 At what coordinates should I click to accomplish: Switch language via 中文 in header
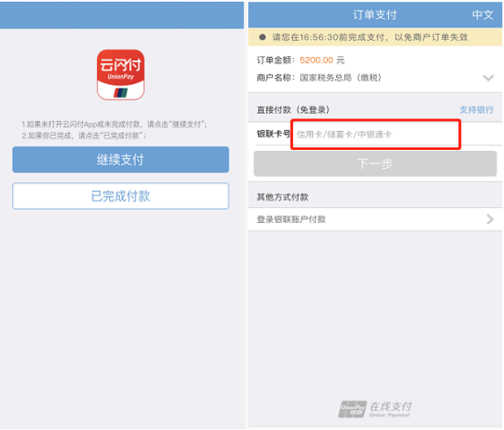point(482,15)
